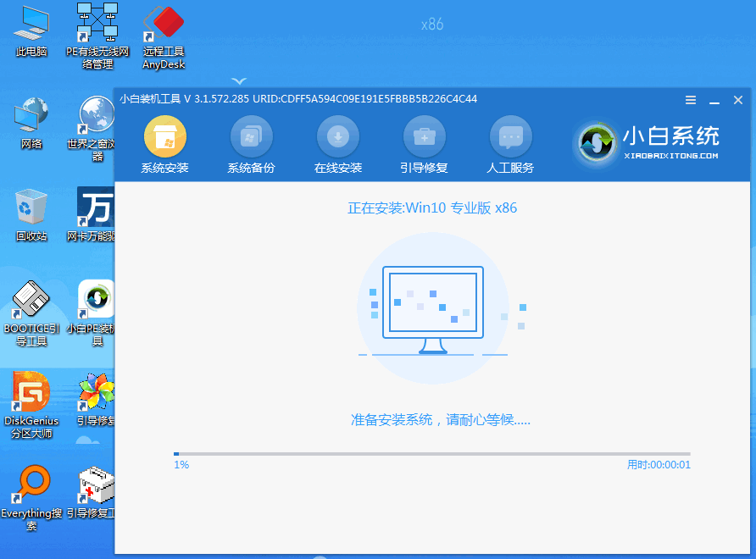
Task: Click the window title version text
Action: coord(298,99)
